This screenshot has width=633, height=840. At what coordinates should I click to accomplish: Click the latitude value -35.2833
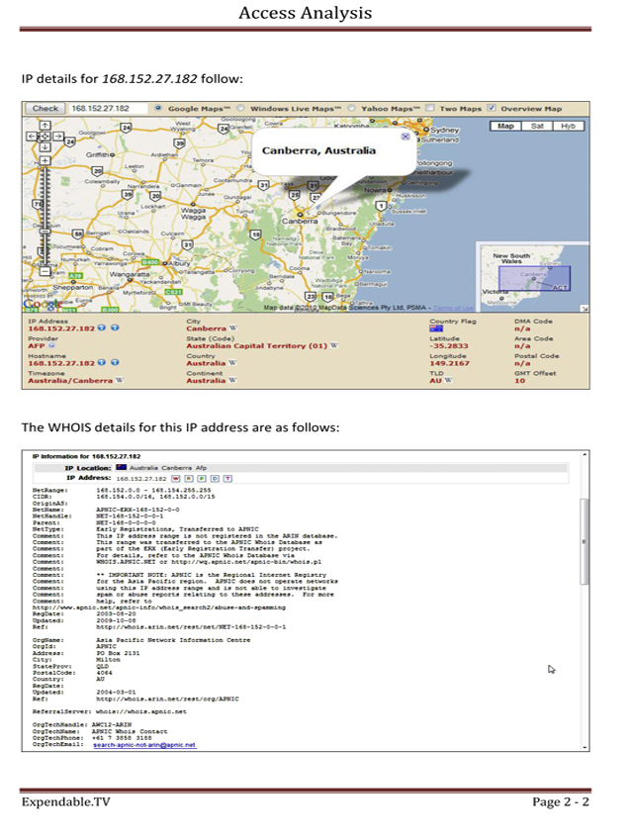coord(449,345)
